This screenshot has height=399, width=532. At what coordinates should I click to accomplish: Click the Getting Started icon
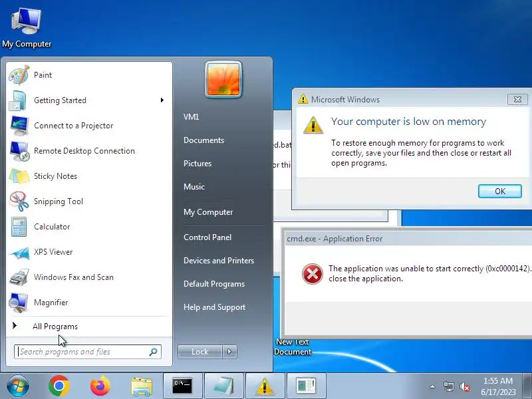tap(18, 100)
